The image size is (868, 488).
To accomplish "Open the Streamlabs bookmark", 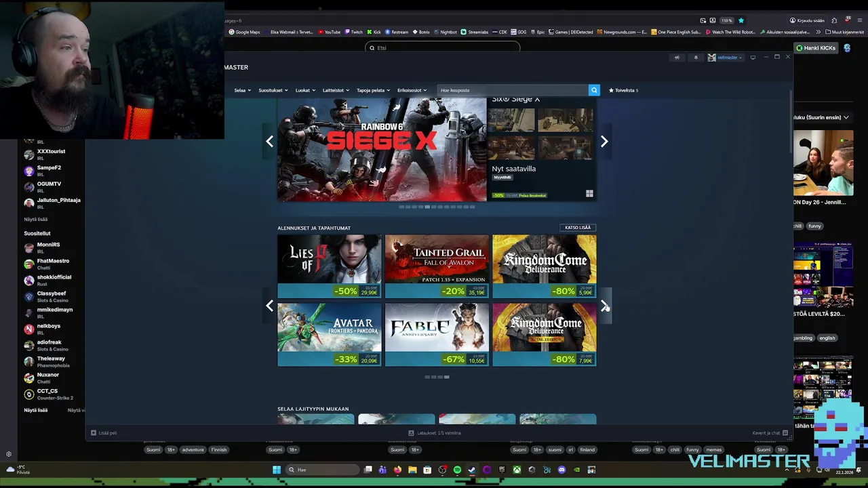I will point(475,32).
